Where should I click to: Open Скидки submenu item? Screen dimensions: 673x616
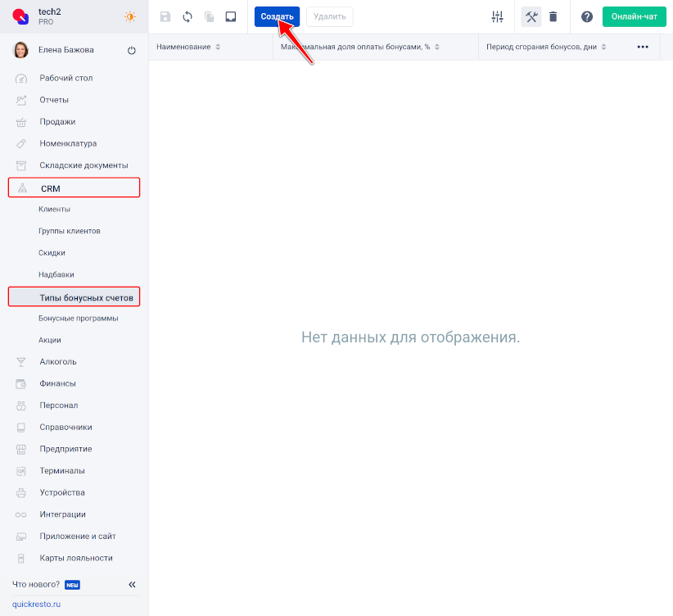(x=52, y=253)
